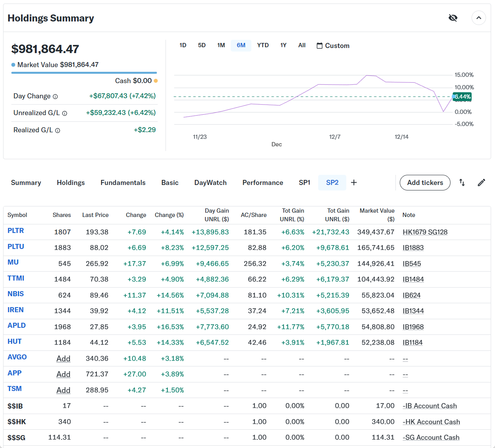Screen dimensions: 495x448
Task: Open the PLTR symbol link
Action: coord(16,231)
